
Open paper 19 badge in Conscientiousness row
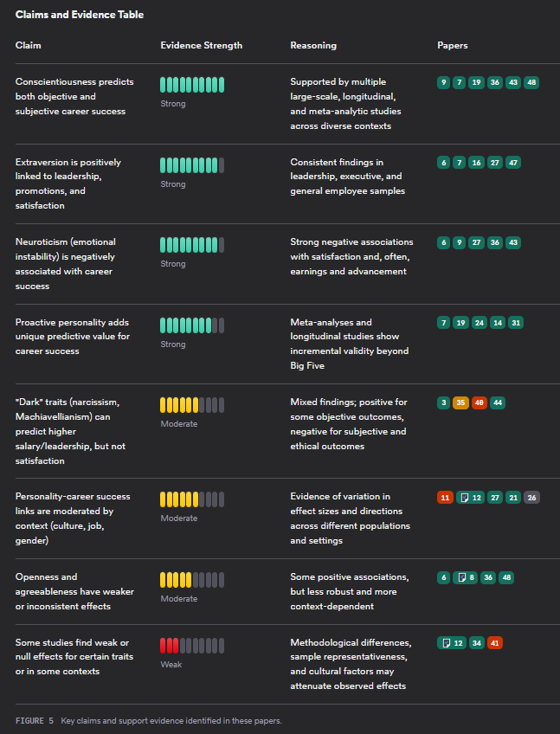tap(476, 82)
